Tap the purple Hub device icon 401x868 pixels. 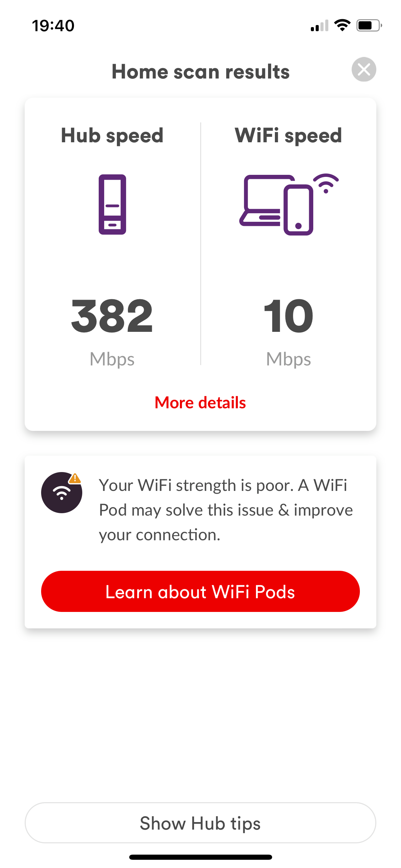click(x=112, y=204)
